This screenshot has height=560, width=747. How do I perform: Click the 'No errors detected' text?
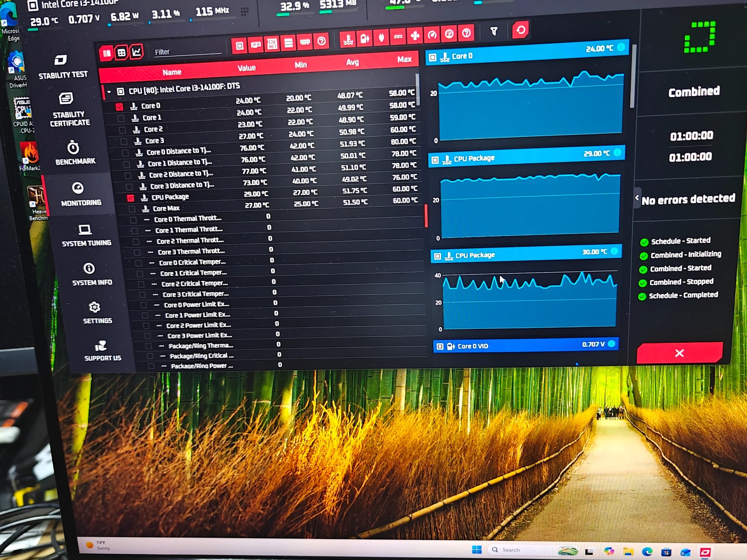click(x=688, y=199)
